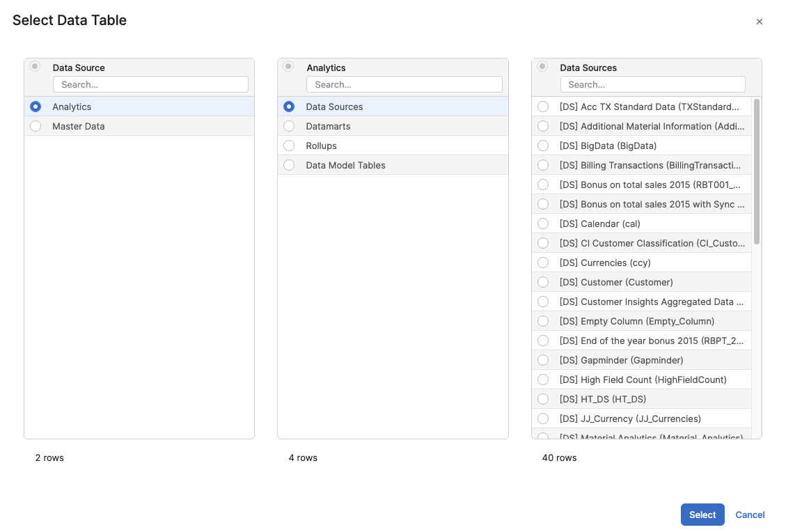Click the Cancel link

[x=750, y=515]
